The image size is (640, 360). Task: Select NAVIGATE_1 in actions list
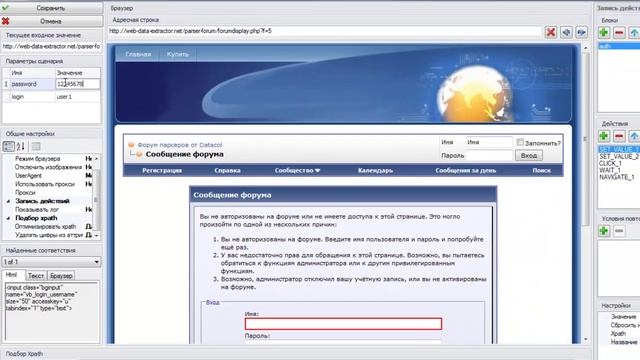pyautogui.click(x=616, y=177)
